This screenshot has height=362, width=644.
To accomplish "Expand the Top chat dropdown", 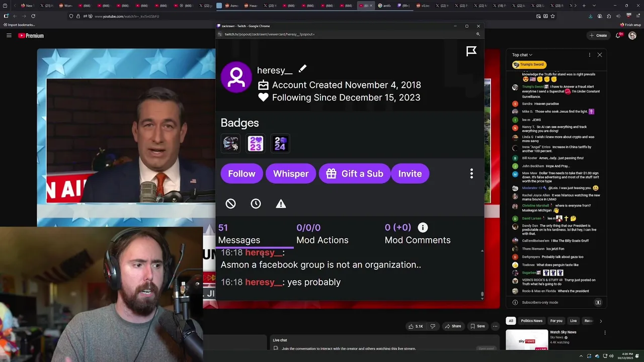I will pos(522,55).
